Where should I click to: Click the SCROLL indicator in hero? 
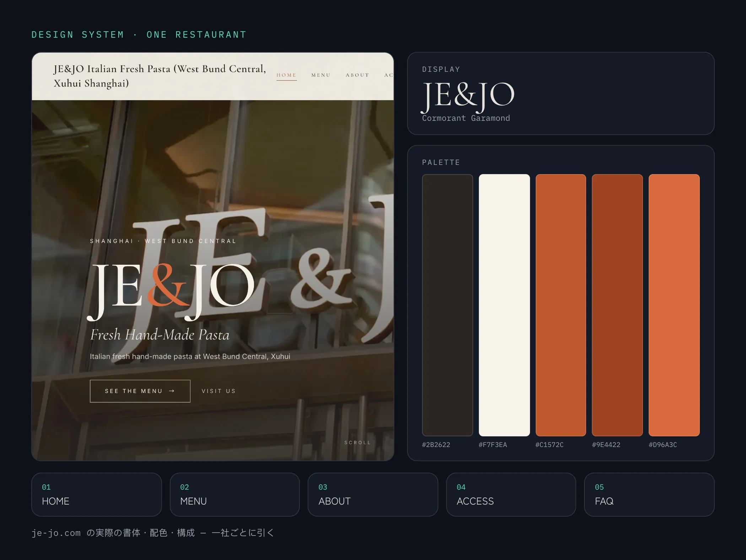tap(357, 443)
